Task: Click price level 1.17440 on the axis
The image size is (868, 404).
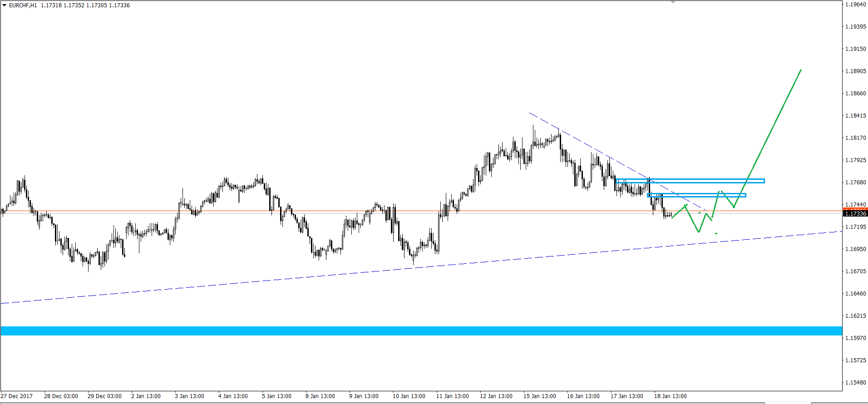Action: 855,205
